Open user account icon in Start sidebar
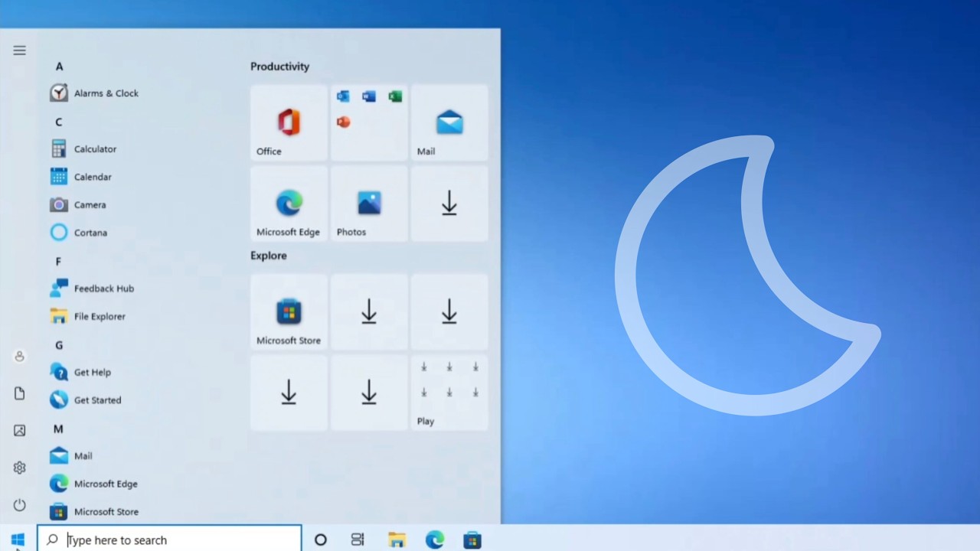The image size is (980, 551). pyautogui.click(x=19, y=357)
